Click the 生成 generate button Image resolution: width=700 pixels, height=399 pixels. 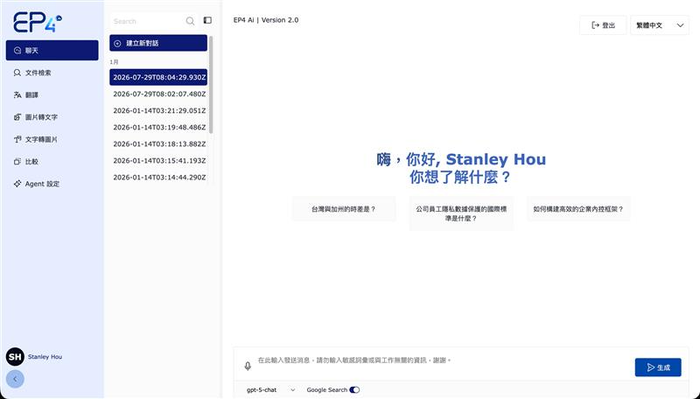658,367
